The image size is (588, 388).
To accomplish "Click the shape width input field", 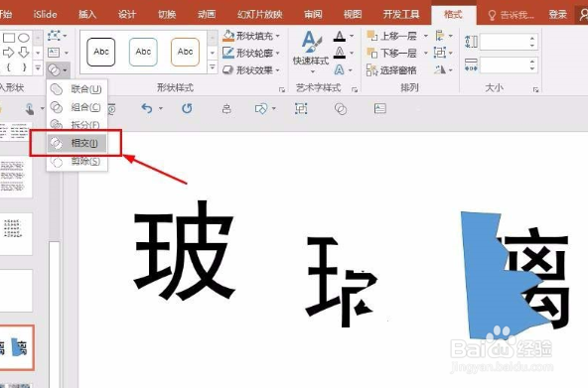I will click(505, 65).
